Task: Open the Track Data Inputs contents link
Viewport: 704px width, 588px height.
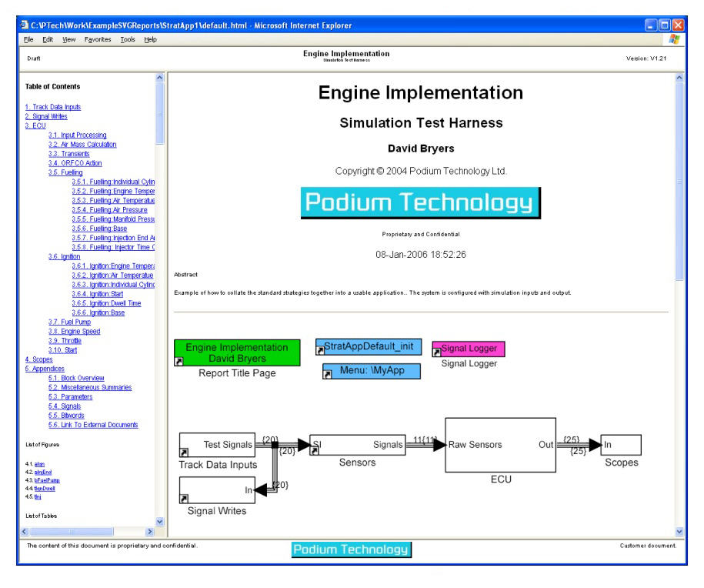Action: (x=53, y=107)
